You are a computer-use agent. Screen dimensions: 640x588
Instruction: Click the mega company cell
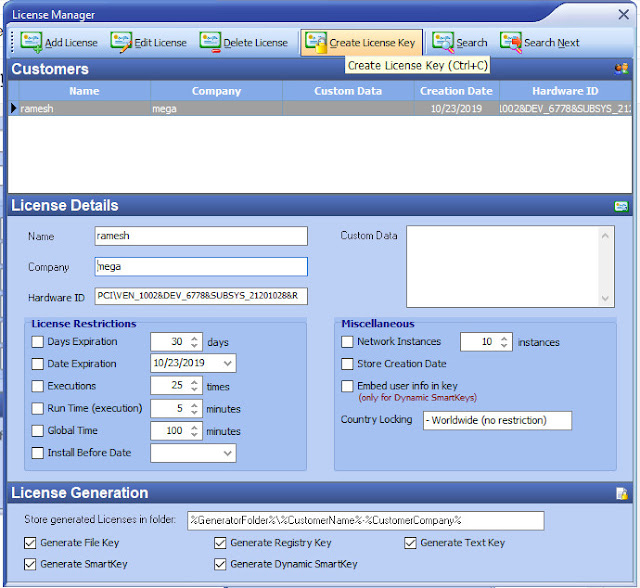coord(216,109)
